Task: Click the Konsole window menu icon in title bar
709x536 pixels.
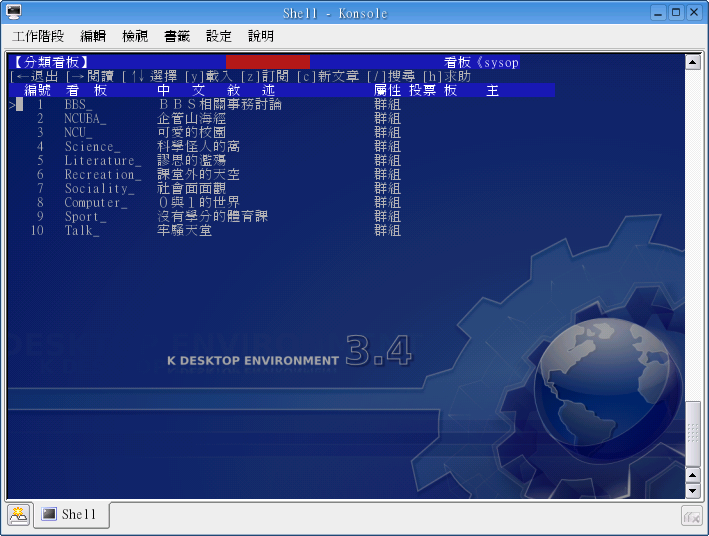Action: click(x=14, y=12)
